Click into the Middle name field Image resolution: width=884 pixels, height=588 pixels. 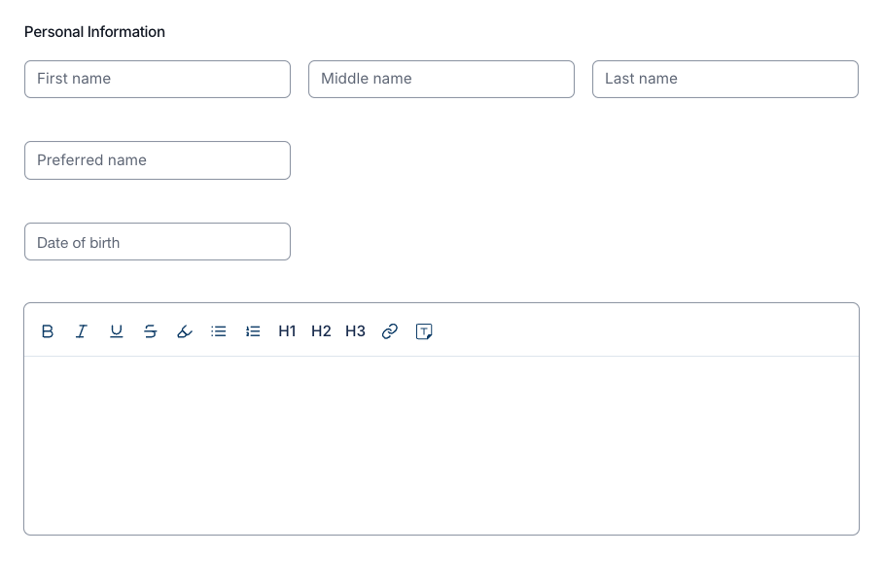click(x=442, y=79)
